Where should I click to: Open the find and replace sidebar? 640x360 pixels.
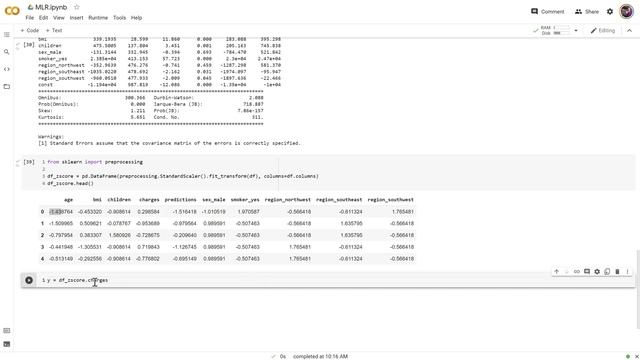(x=7, y=52)
